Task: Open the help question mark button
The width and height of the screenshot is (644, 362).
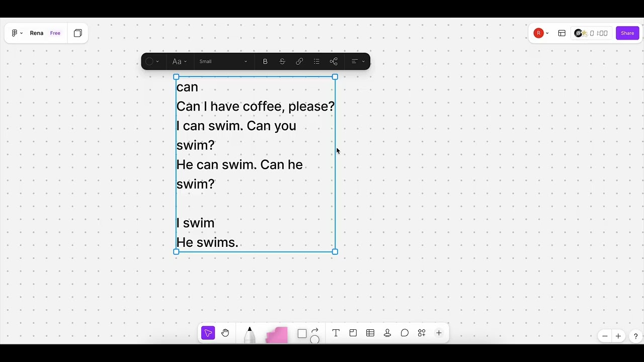Action: coord(636,336)
